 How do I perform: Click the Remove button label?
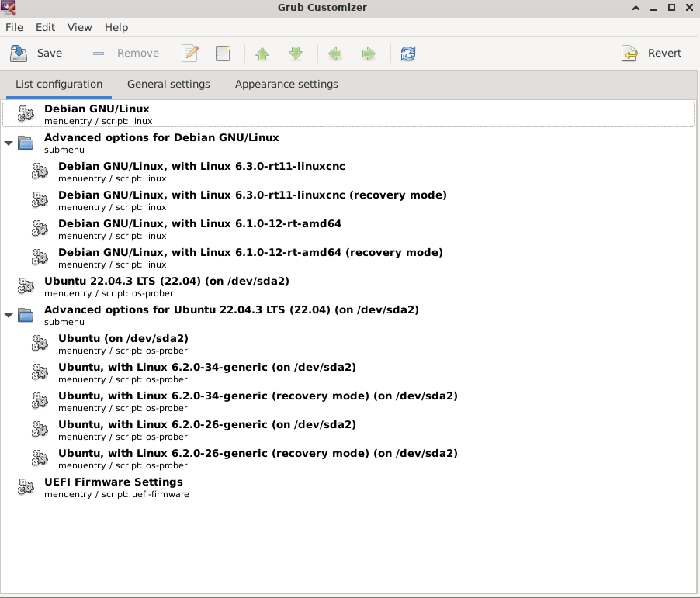coord(138,53)
